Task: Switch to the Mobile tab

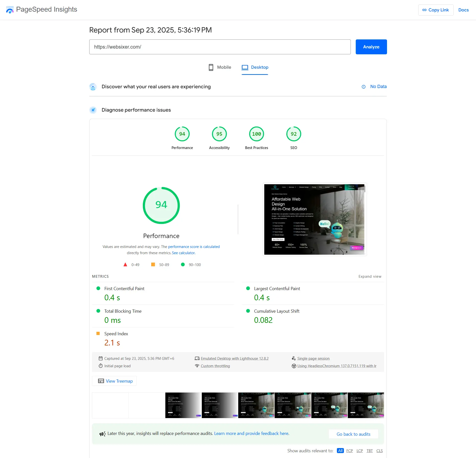Action: 220,67
